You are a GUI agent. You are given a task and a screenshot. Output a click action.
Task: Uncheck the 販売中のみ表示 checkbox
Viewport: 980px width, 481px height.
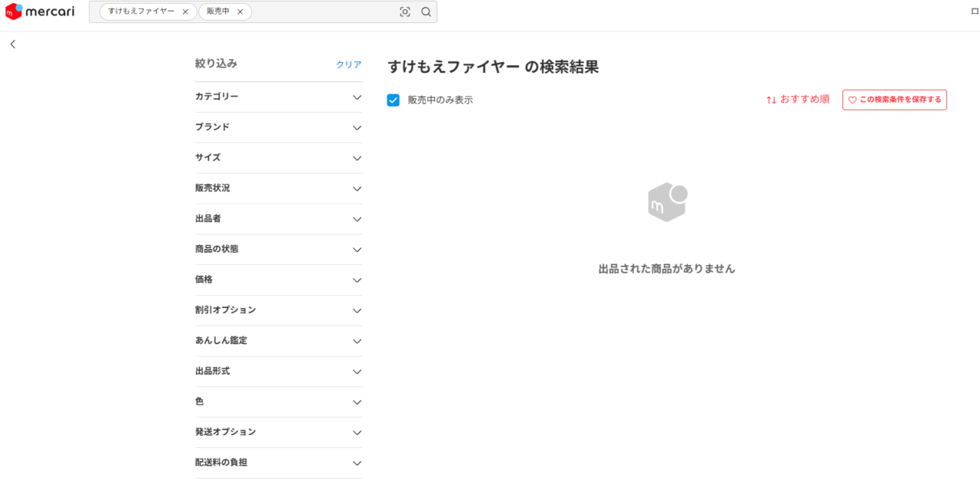(x=394, y=100)
